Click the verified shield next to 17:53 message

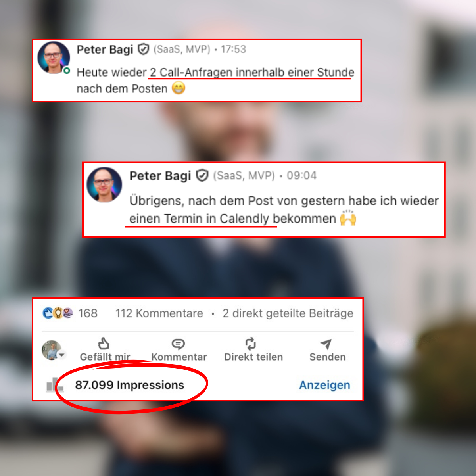click(143, 50)
